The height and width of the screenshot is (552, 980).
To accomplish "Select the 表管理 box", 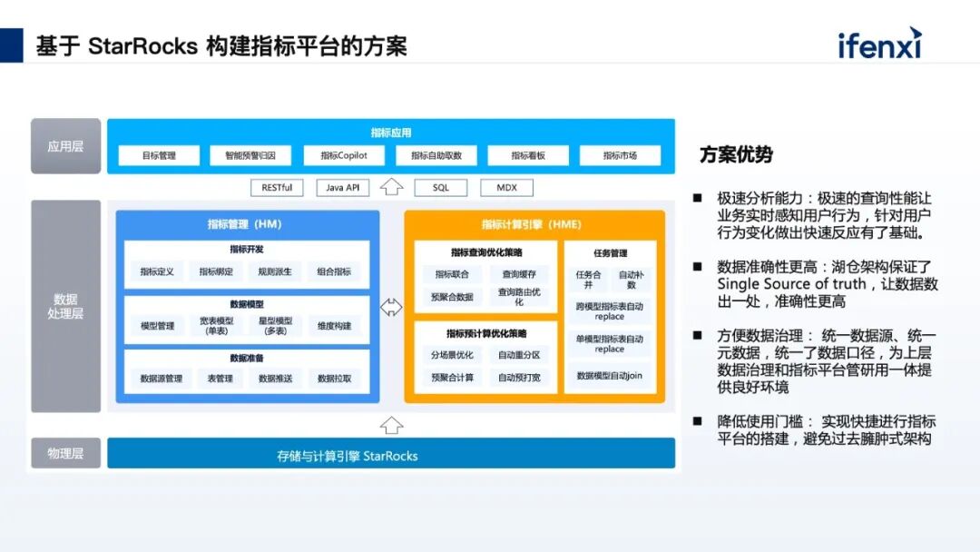I will click(x=220, y=379).
